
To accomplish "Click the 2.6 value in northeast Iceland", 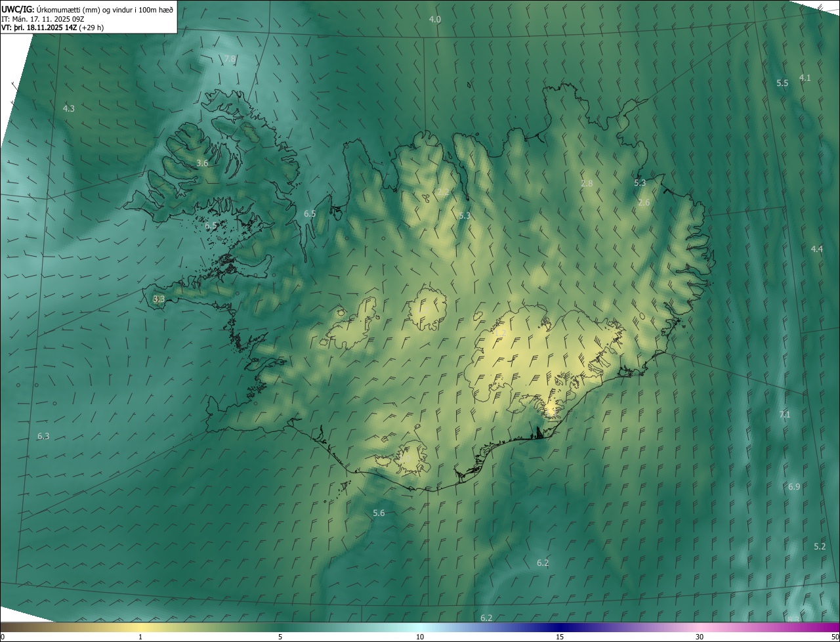I will tap(644, 203).
